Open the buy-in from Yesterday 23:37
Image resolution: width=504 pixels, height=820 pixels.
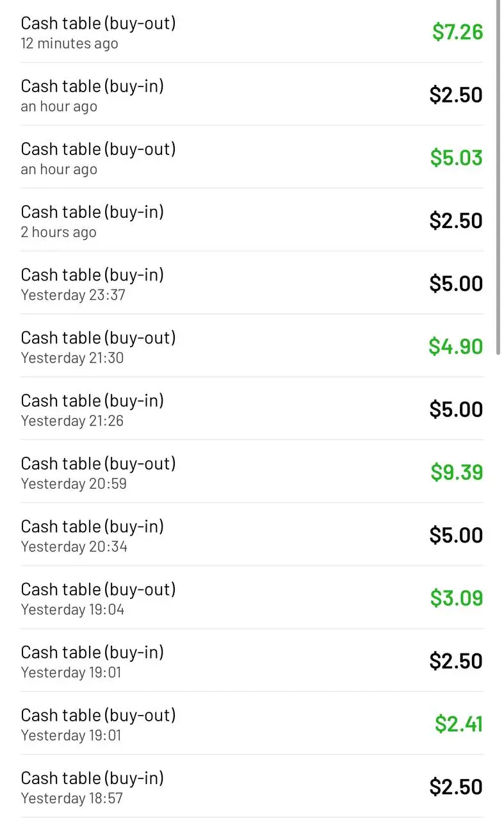click(x=252, y=283)
